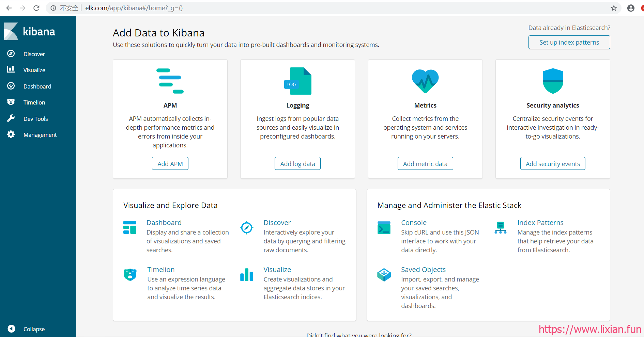Viewport: 644px width, 337px height.
Task: Reload the page with refresh icon
Action: pos(36,8)
